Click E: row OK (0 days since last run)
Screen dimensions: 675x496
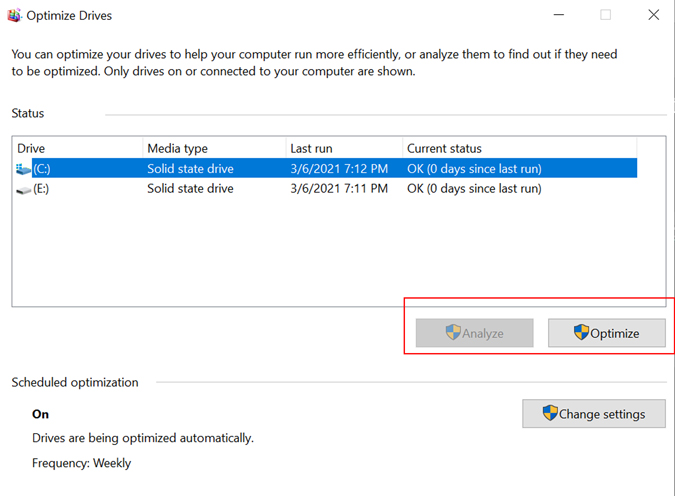point(474,189)
